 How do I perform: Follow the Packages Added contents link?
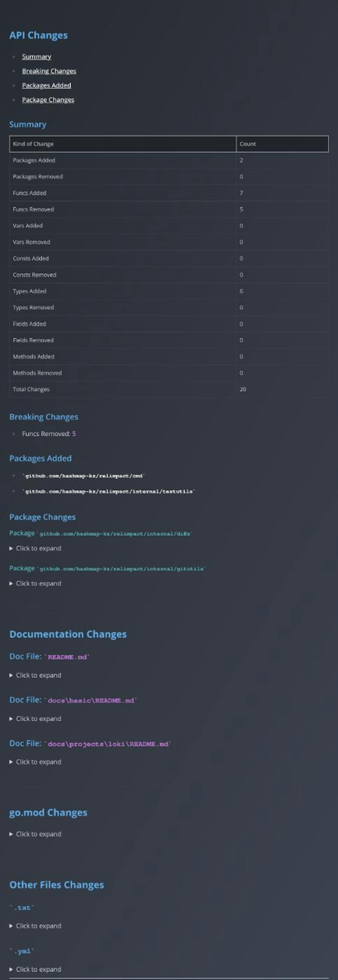pyautogui.click(x=46, y=85)
